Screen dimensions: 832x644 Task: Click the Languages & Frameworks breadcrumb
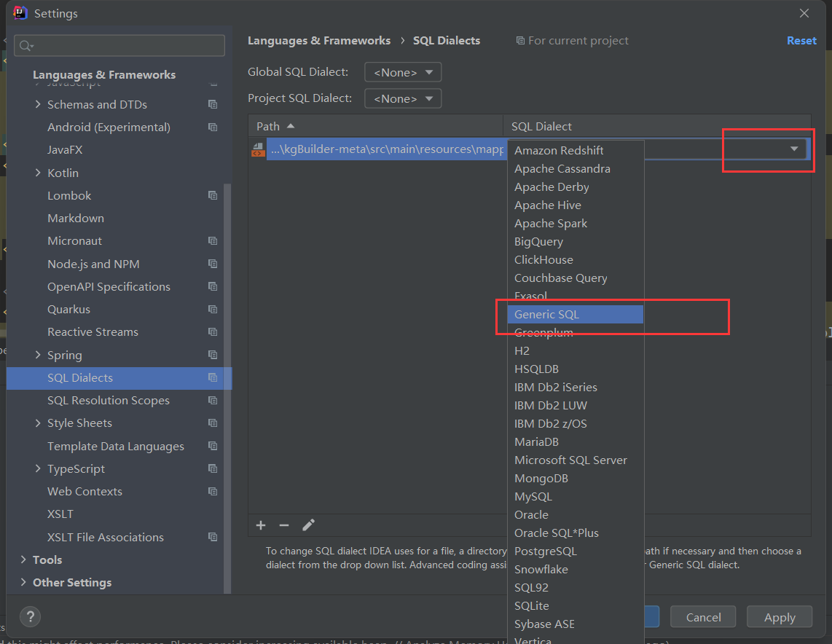319,41
